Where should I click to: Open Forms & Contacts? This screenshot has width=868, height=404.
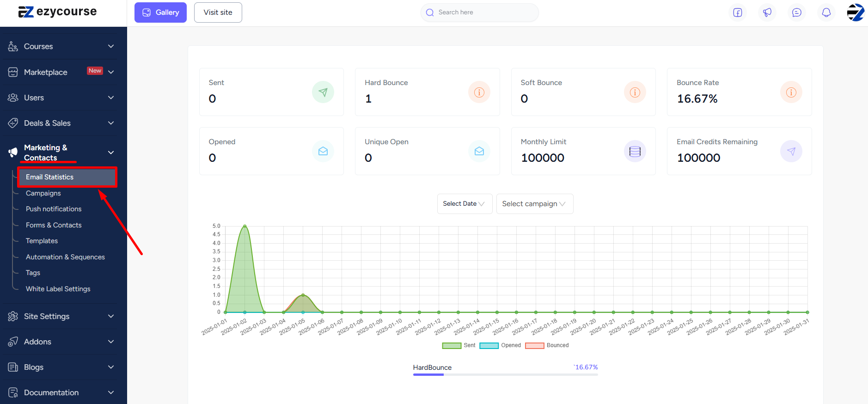click(x=54, y=225)
